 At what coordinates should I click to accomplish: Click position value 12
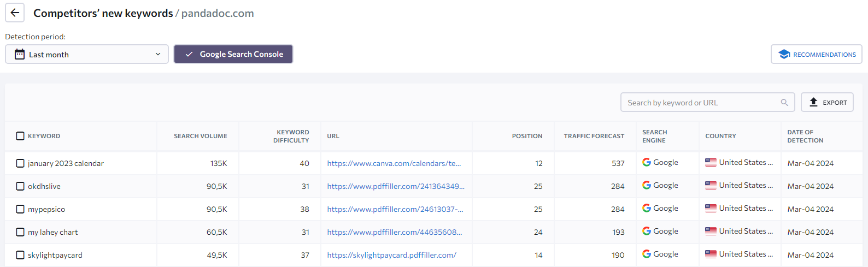(539, 163)
